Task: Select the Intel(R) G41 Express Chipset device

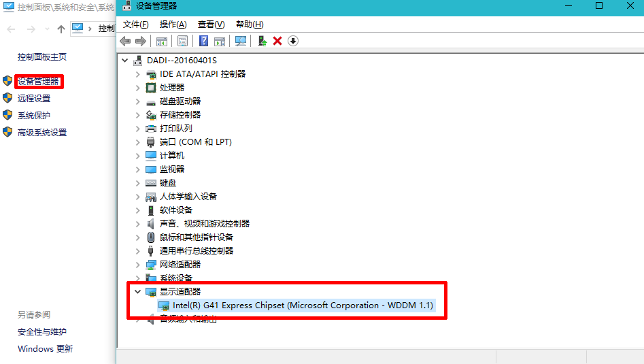Action: pos(303,305)
